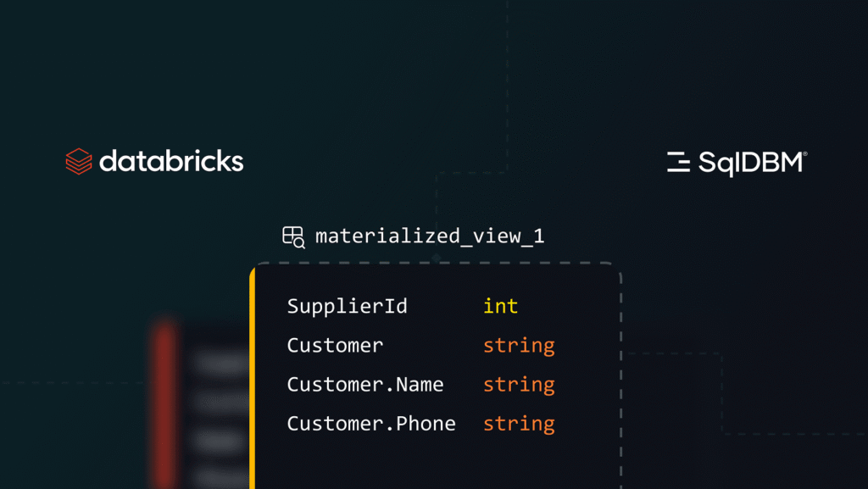This screenshot has width=868, height=489.
Task: Click the registered trademark symbol after SqlDBM
Action: (805, 153)
